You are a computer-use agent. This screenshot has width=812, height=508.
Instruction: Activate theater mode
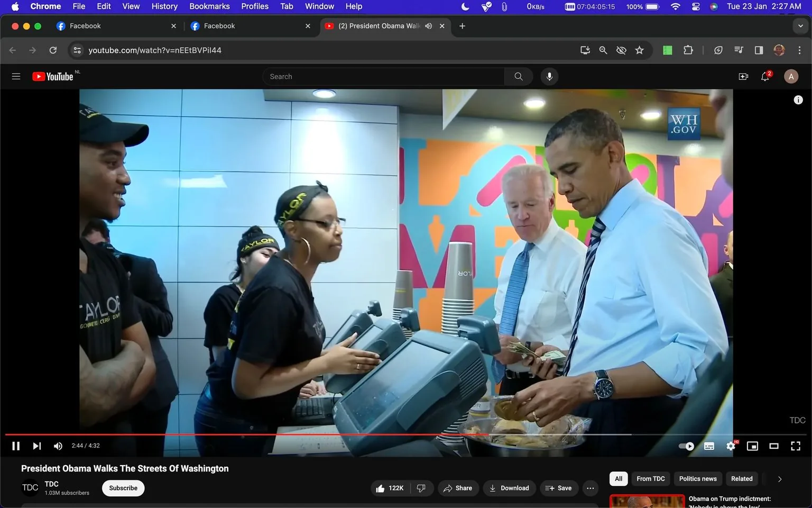[774, 446]
